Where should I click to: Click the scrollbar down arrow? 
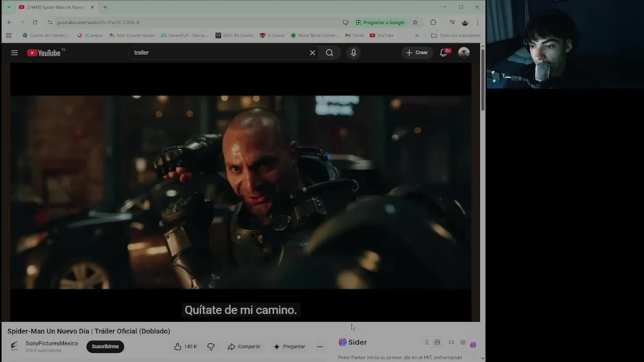click(x=482, y=358)
